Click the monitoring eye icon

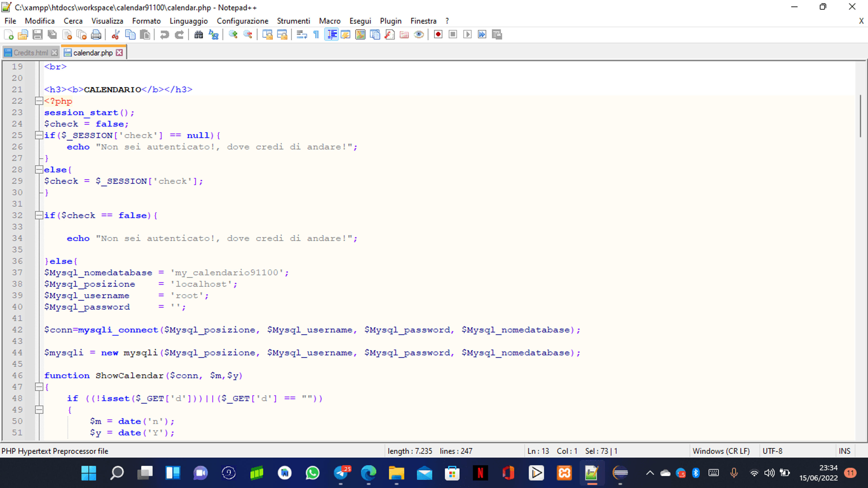point(419,34)
